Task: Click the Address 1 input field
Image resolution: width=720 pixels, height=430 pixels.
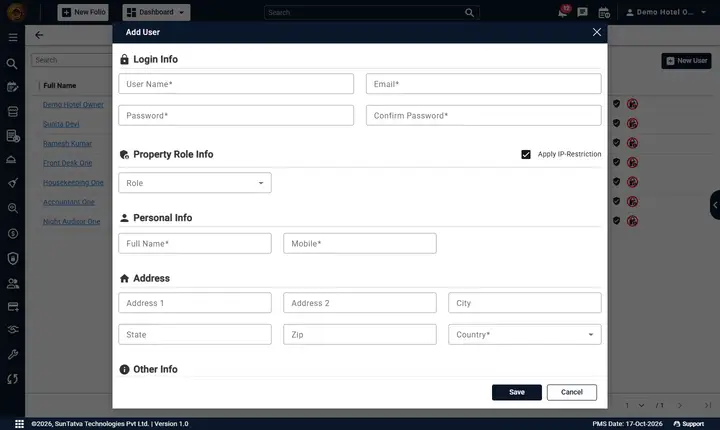Action: click(195, 303)
